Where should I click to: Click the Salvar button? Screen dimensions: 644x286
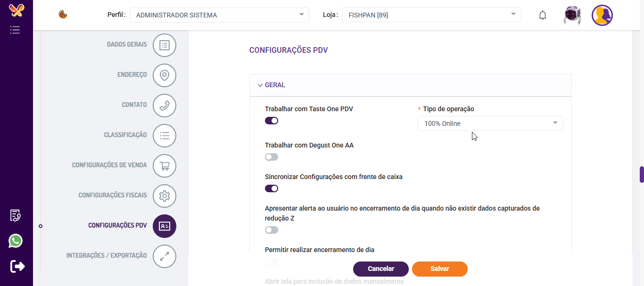pos(439,269)
